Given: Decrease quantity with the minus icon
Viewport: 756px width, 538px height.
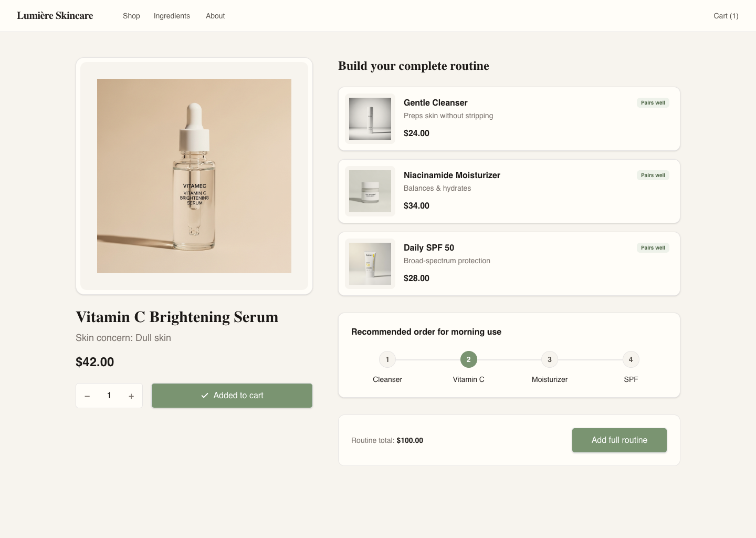Looking at the screenshot, I should pyautogui.click(x=87, y=396).
